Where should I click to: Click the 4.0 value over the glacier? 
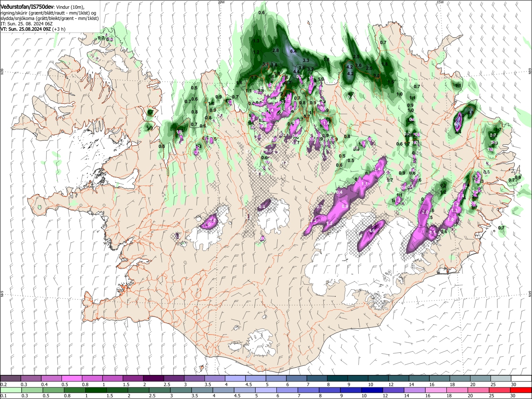(372, 231)
